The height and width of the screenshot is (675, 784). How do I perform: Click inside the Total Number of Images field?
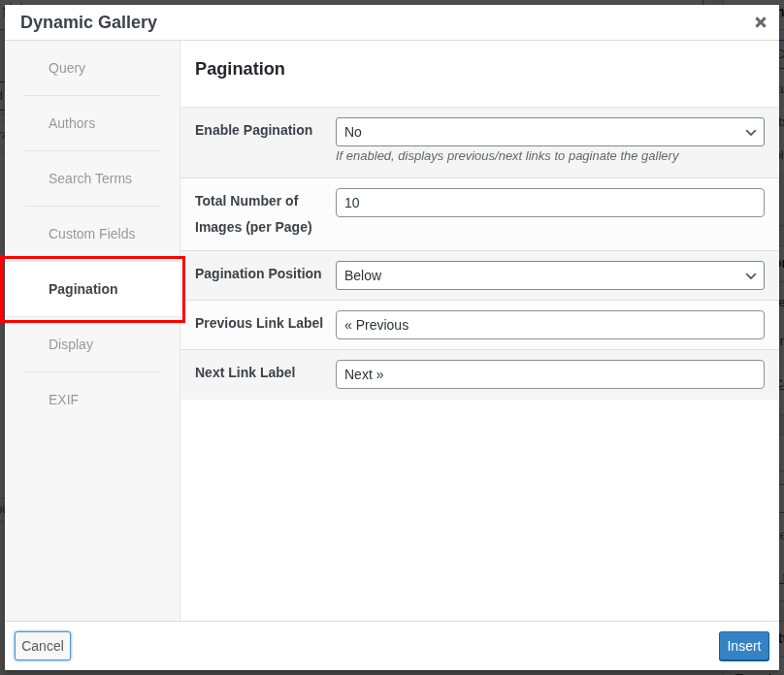[549, 202]
